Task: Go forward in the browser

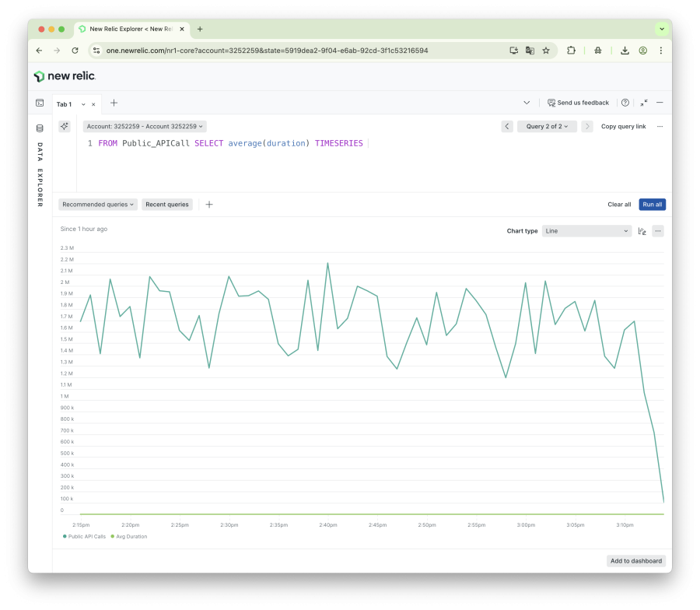Action: [x=57, y=51]
